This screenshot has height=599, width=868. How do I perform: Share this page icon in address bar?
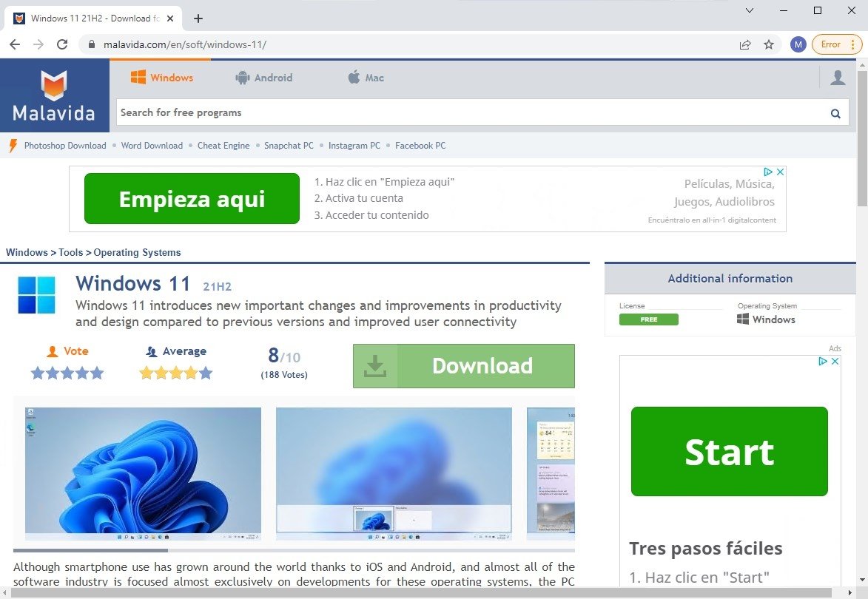click(745, 44)
